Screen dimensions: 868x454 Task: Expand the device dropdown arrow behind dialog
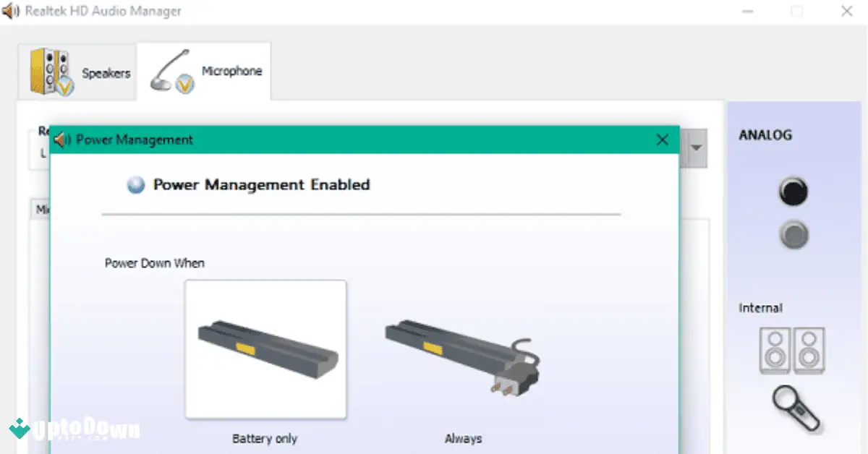click(696, 148)
